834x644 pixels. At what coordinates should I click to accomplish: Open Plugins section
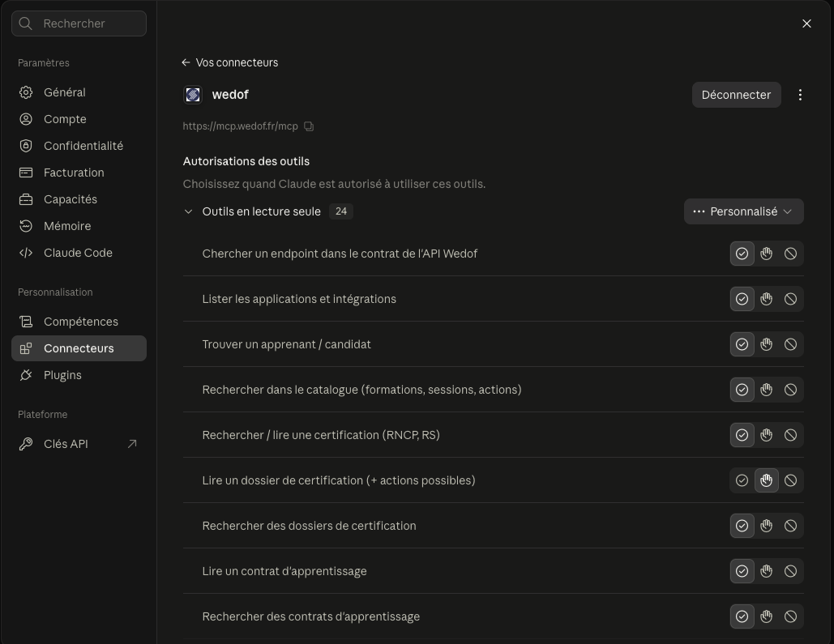tap(79, 375)
